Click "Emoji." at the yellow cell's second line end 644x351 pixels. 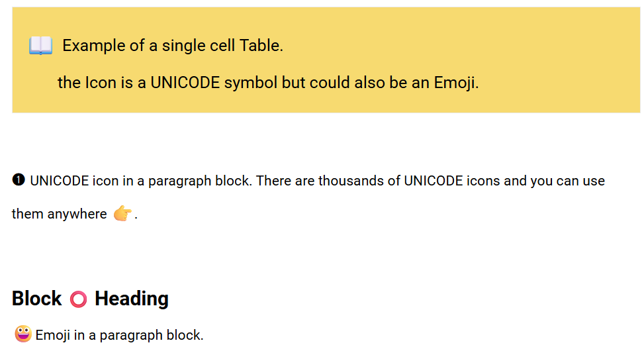tap(456, 83)
